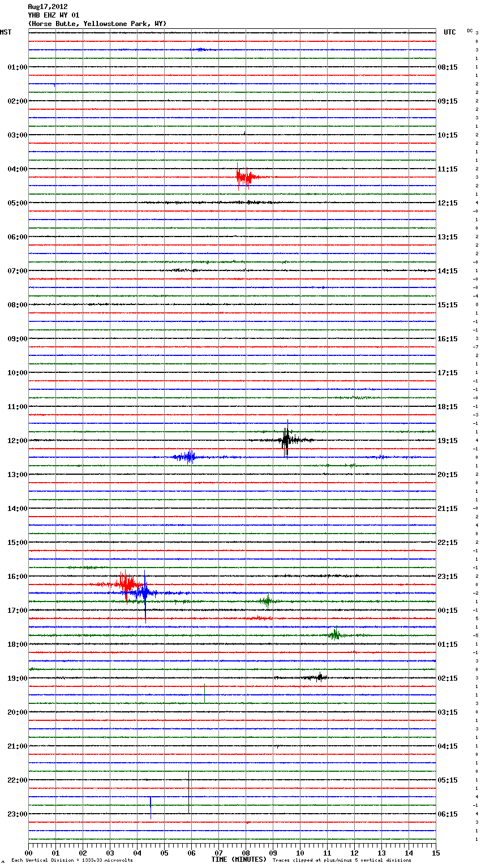Click the blue event burst below the 12:00 trace

[x=186, y=457]
